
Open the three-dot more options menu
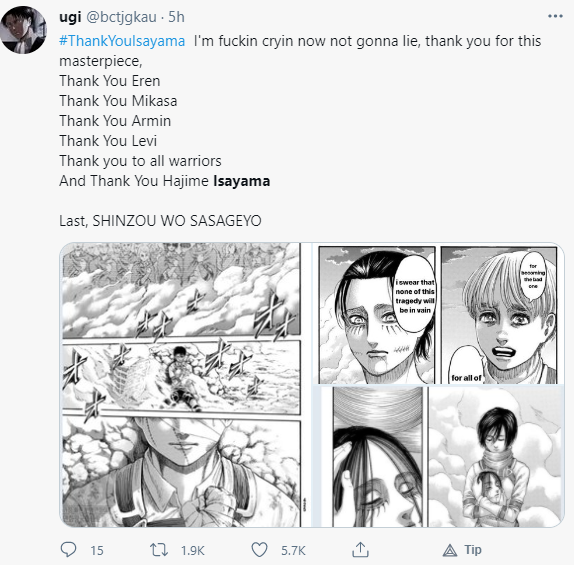point(555,16)
